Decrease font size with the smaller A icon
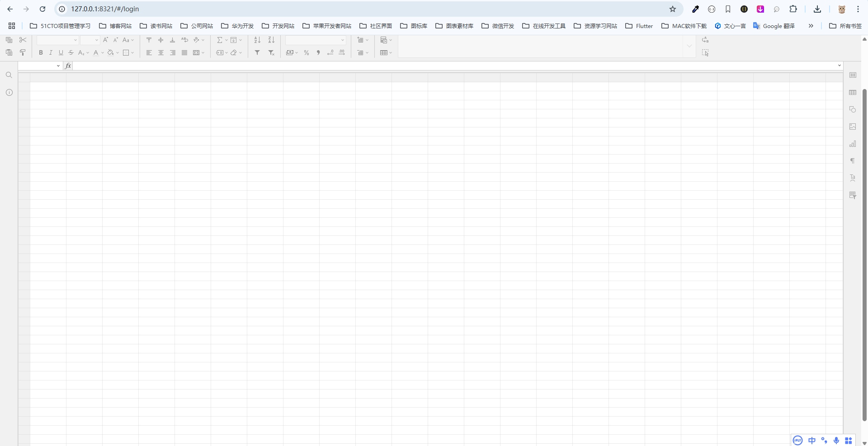 coord(116,40)
